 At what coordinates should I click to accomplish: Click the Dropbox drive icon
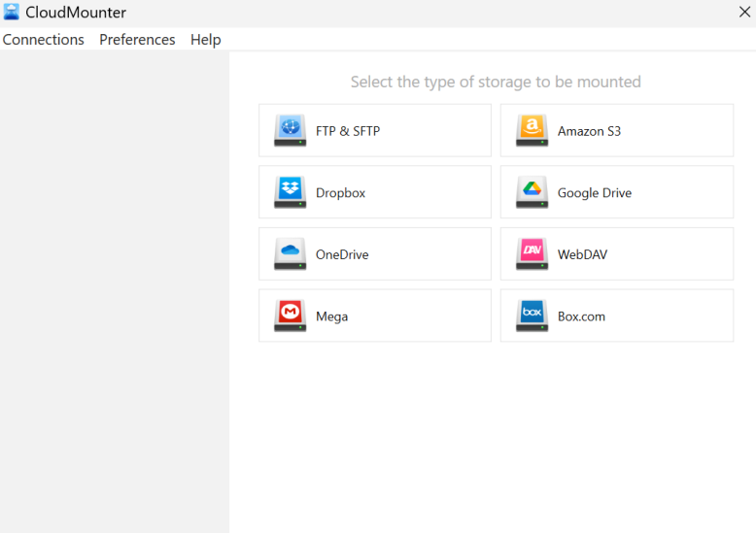290,192
